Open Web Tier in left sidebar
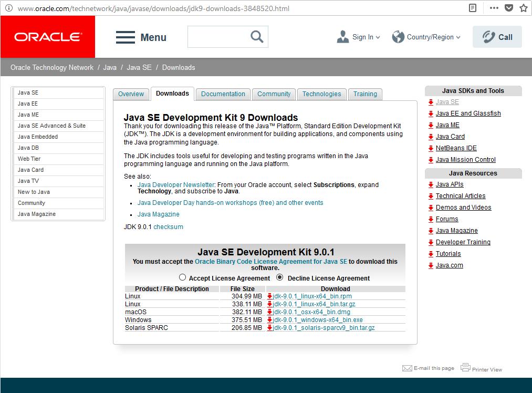This screenshot has height=393, width=532. [x=58, y=159]
